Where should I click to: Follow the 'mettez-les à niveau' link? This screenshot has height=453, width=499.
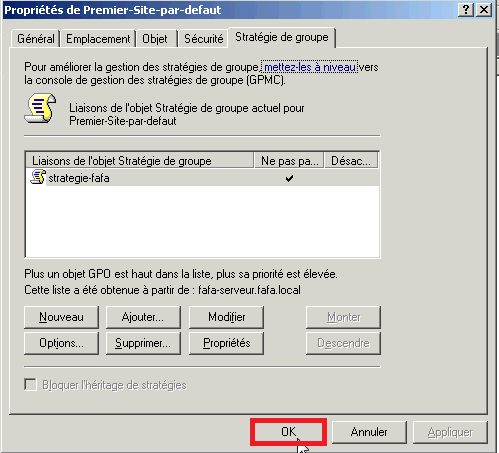coord(310,67)
